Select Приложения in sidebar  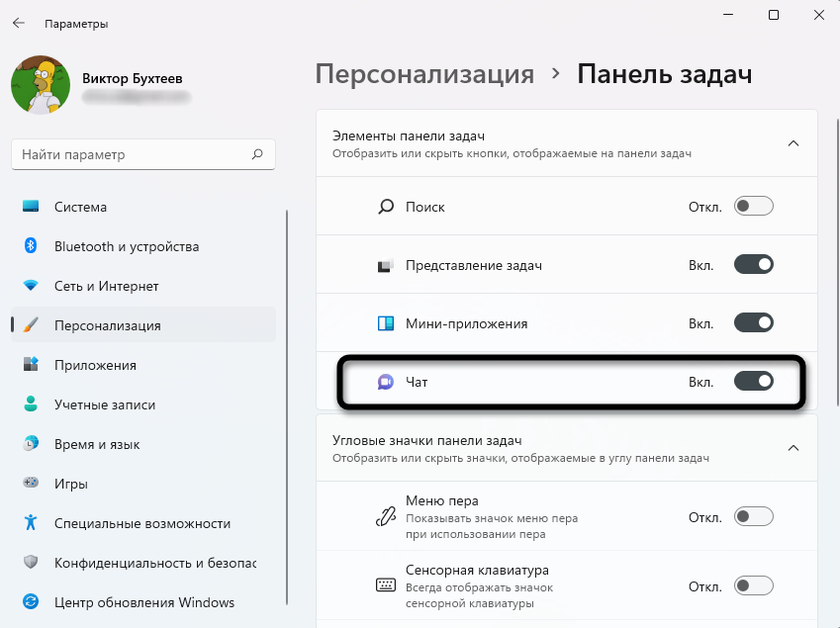coord(143,365)
